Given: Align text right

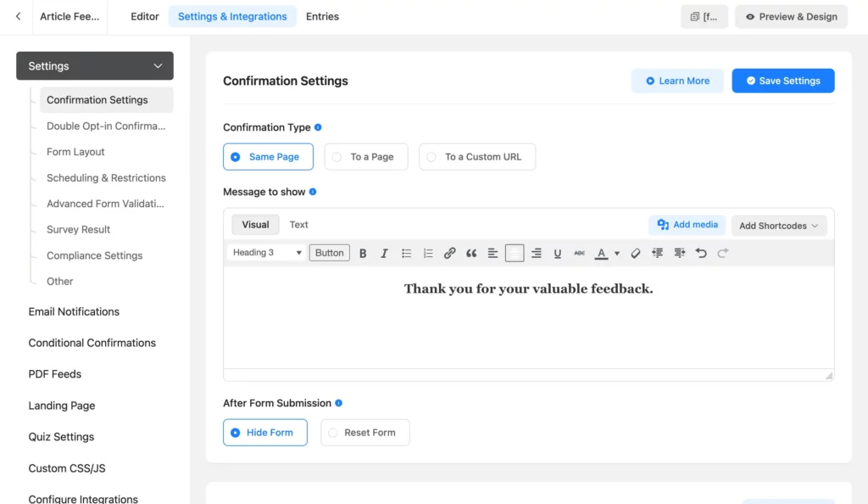Looking at the screenshot, I should point(536,253).
